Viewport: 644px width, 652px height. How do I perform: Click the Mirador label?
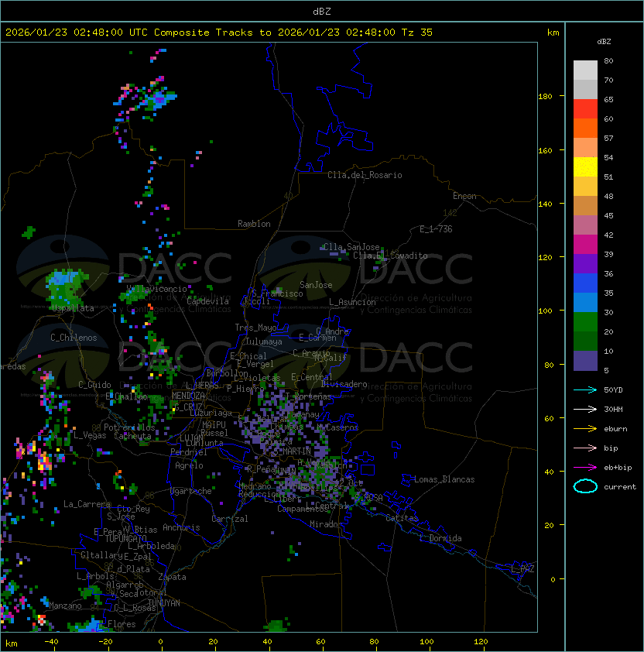327,524
